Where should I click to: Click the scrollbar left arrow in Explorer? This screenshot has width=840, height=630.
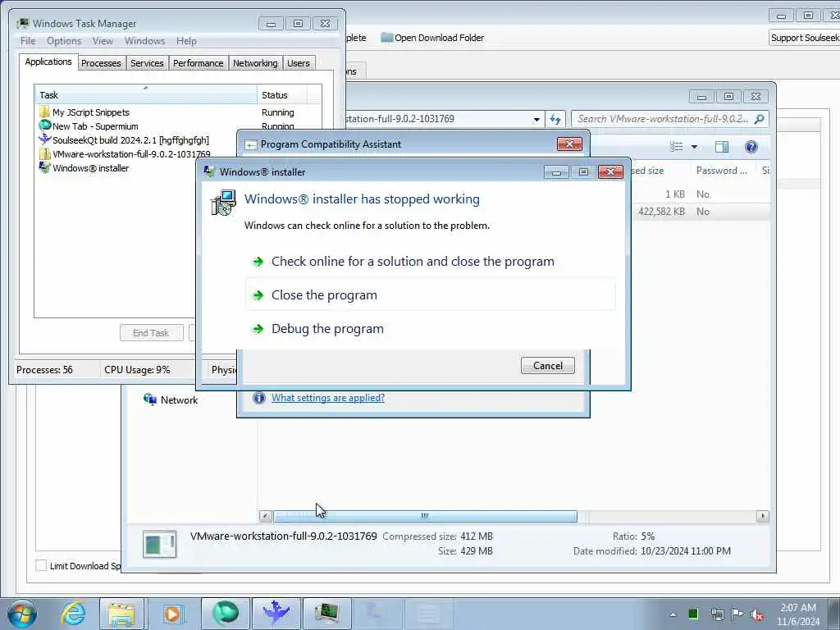coord(265,516)
